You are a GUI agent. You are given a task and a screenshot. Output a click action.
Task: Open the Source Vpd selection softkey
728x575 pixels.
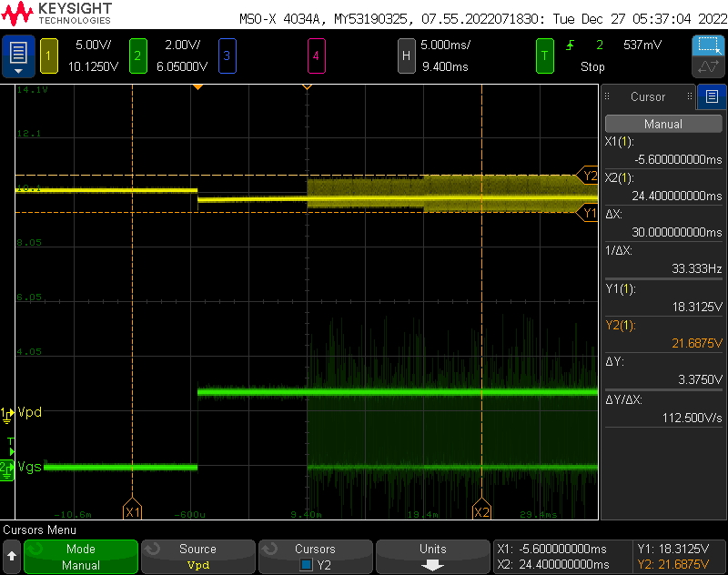tap(197, 556)
